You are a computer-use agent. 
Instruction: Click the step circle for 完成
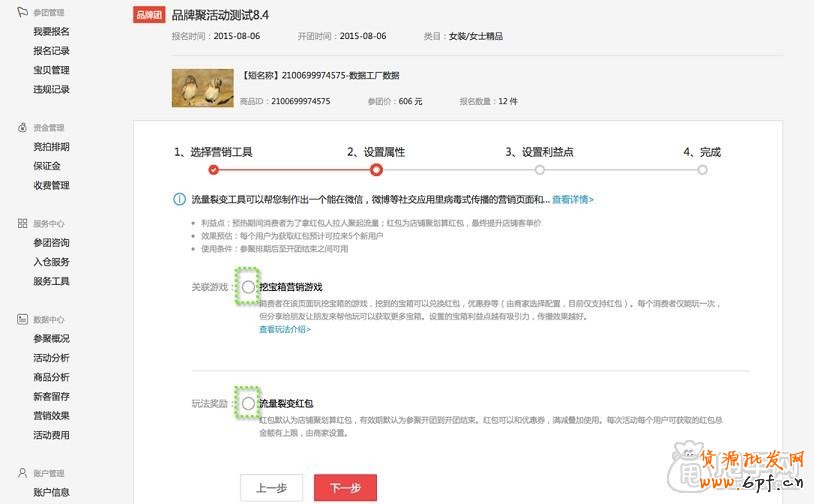[702, 170]
